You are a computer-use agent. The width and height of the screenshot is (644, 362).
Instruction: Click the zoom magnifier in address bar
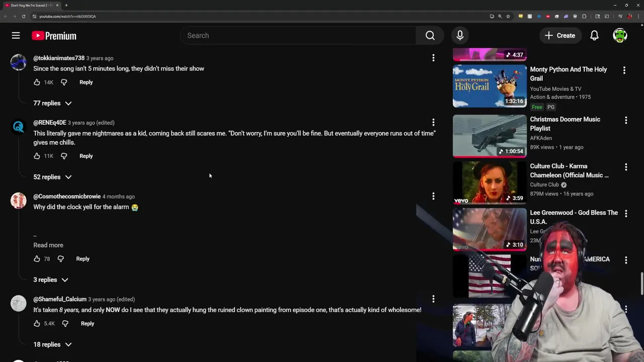click(x=500, y=16)
